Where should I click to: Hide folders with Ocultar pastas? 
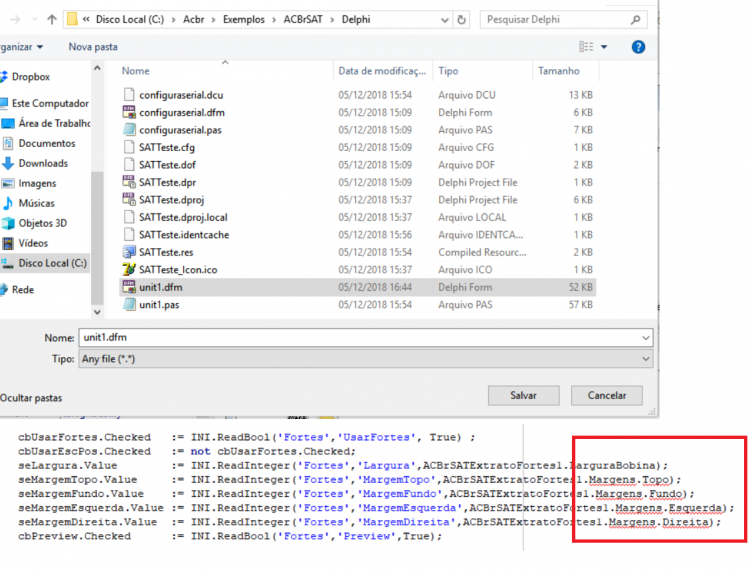pyautogui.click(x=31, y=398)
